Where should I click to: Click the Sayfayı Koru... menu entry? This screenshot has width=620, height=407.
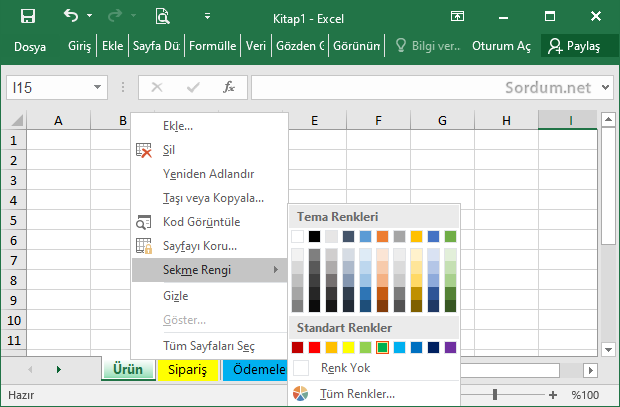click(x=210, y=246)
